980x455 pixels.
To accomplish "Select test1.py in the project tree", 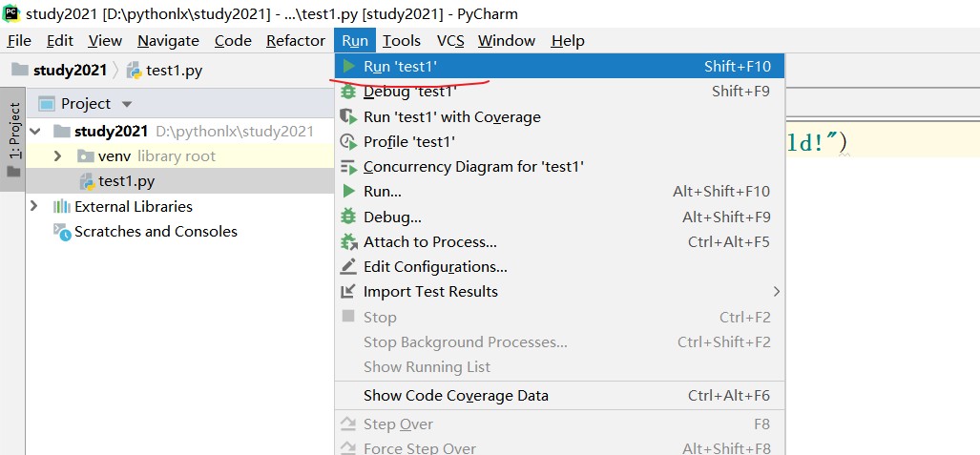I will (180, 182).
